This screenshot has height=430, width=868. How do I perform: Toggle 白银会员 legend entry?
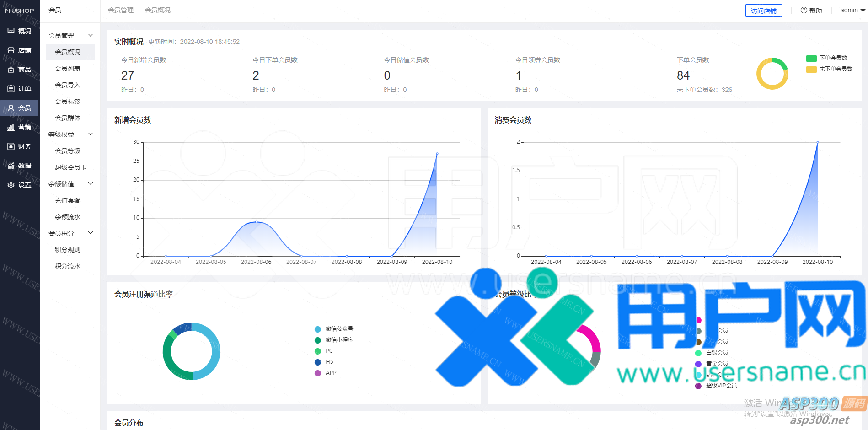tap(712, 353)
